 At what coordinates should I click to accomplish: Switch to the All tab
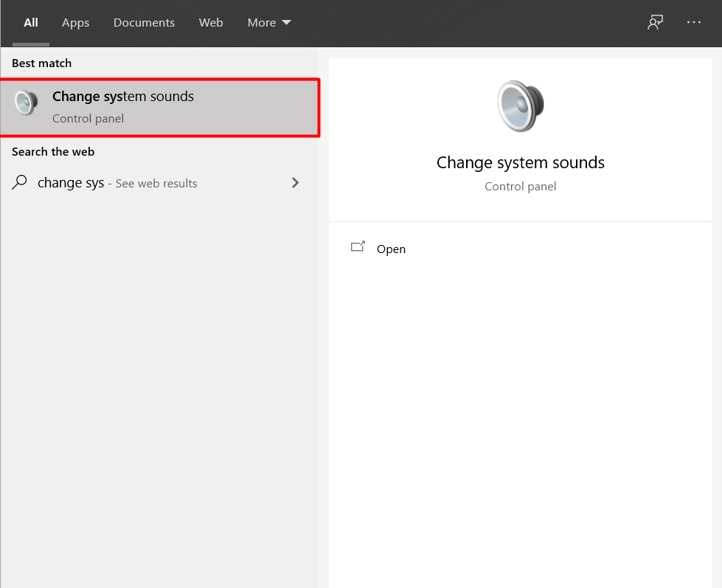click(x=30, y=23)
